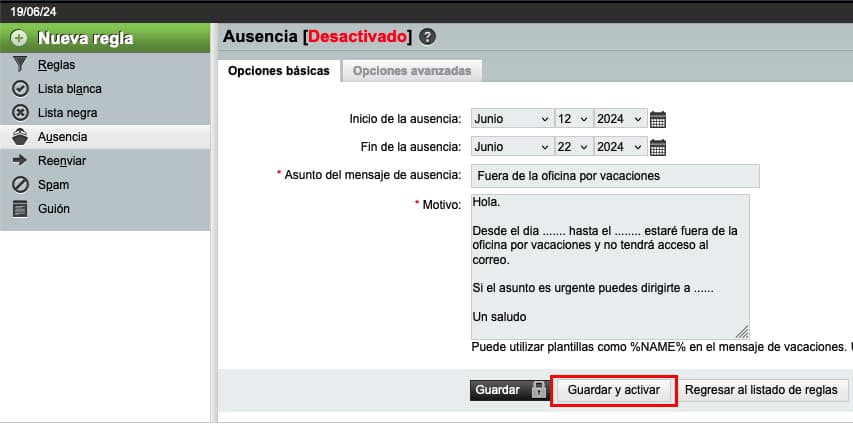This screenshot has width=853, height=425.
Task: Open the end year 2024 dropdown
Action: coord(620,148)
